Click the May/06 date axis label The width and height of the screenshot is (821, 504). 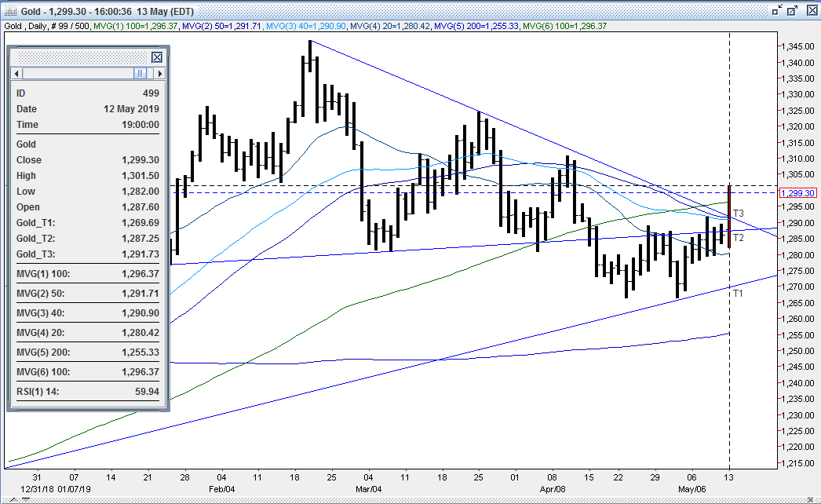pyautogui.click(x=691, y=489)
